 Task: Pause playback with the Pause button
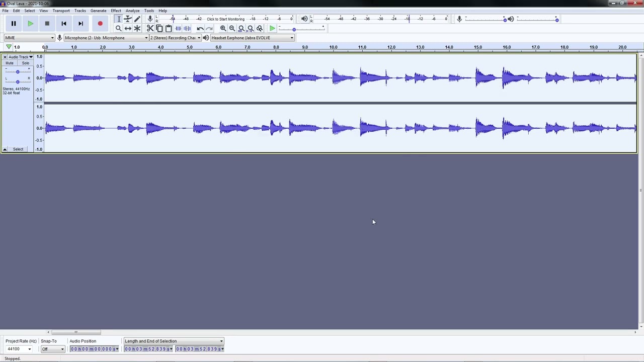(x=14, y=24)
